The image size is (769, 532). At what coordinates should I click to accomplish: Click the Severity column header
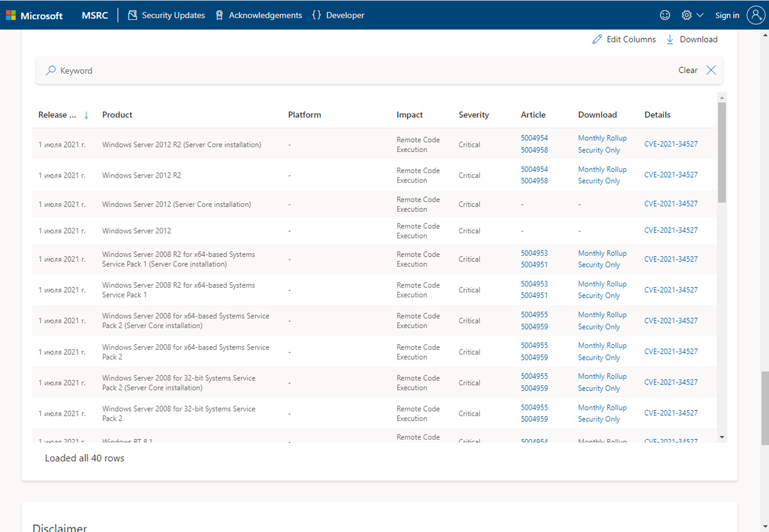(x=474, y=115)
